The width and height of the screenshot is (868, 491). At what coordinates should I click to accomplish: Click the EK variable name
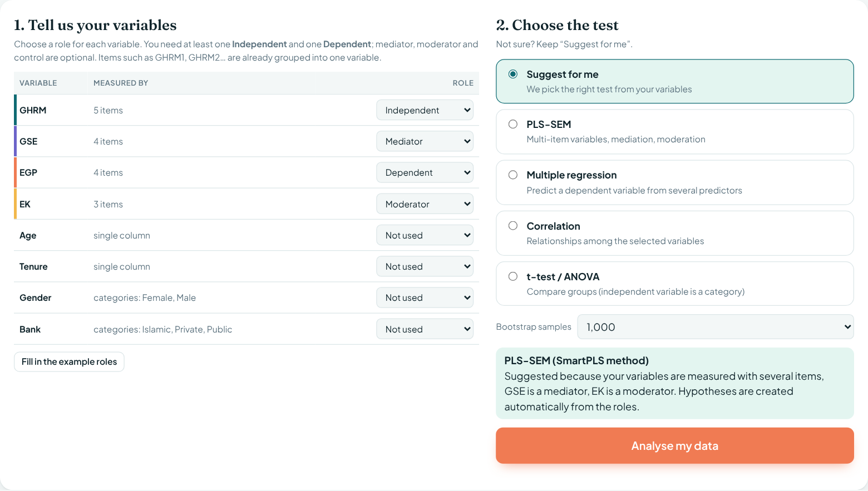[x=25, y=204]
